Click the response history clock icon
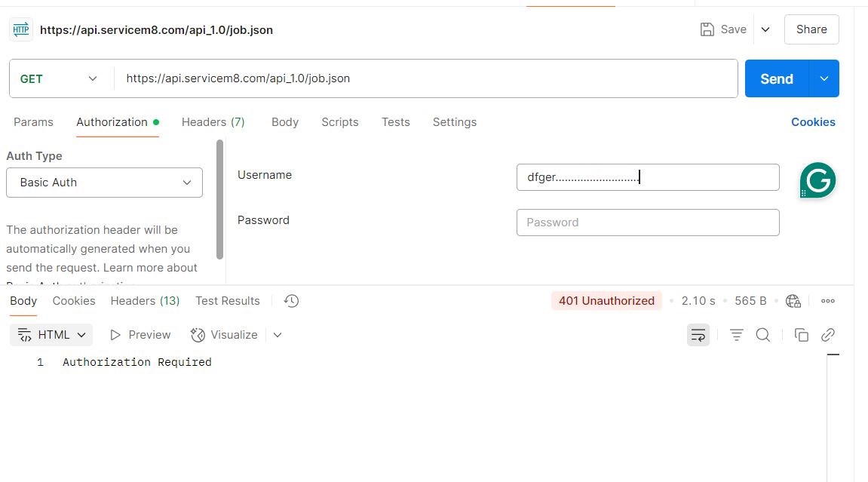 pos(291,301)
